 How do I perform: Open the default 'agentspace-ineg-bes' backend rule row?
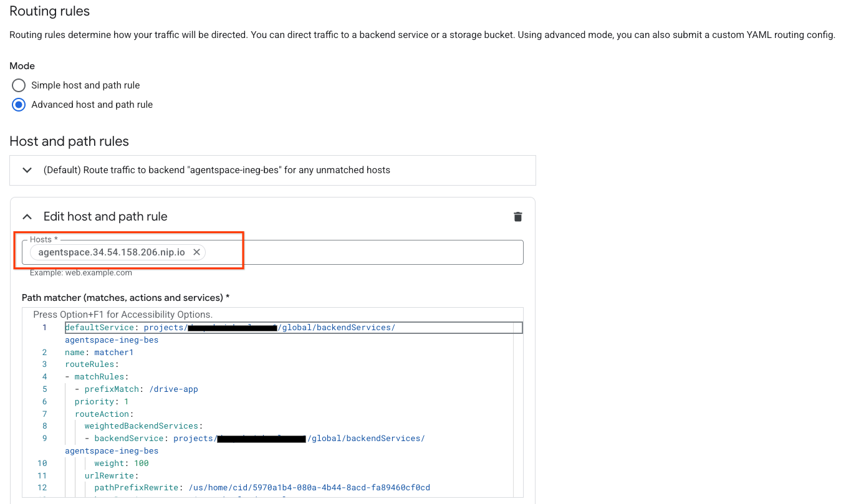click(x=216, y=170)
